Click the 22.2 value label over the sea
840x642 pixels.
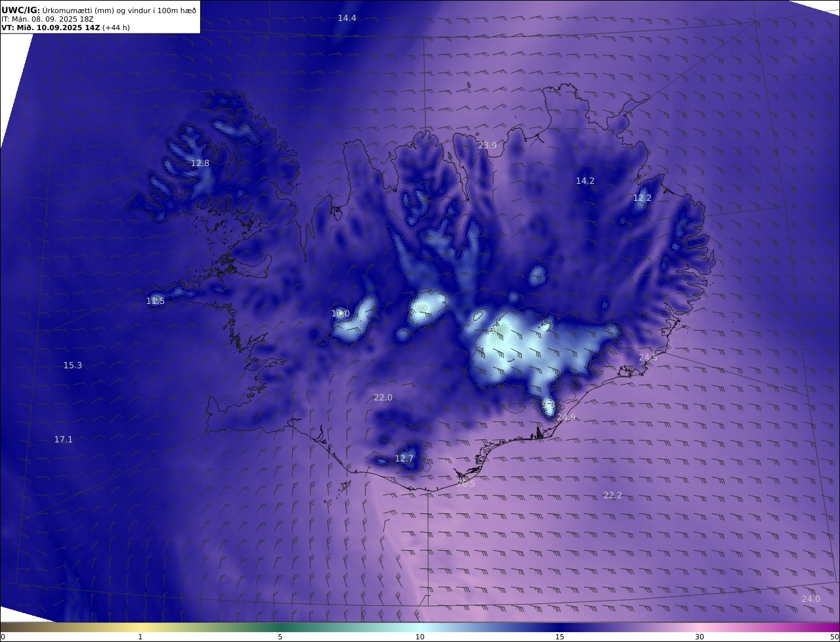(613, 495)
